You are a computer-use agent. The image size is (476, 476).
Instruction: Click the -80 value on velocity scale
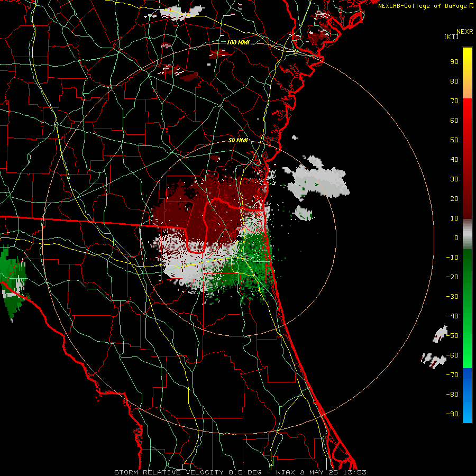click(x=452, y=395)
